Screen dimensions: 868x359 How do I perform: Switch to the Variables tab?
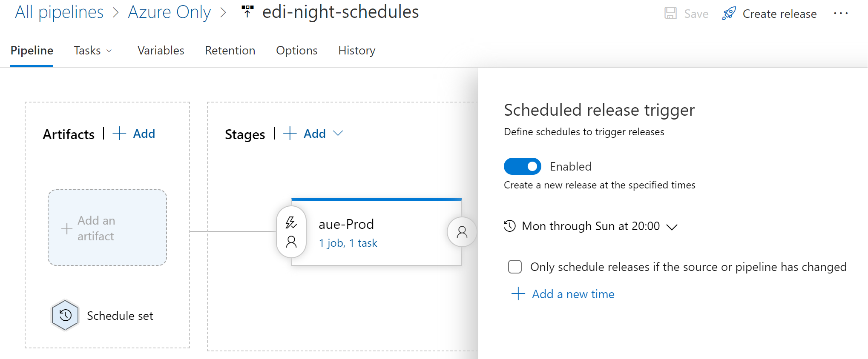[161, 51]
